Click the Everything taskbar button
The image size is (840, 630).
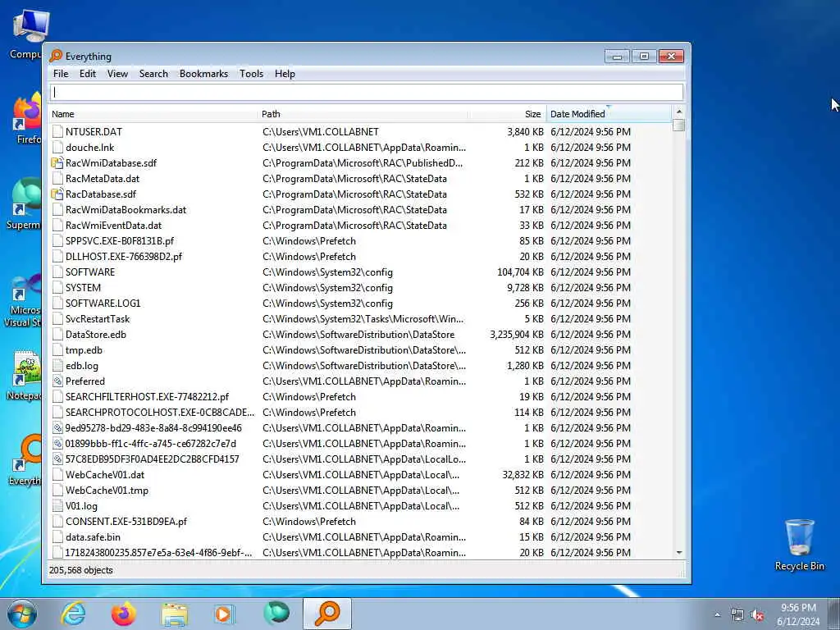[327, 614]
